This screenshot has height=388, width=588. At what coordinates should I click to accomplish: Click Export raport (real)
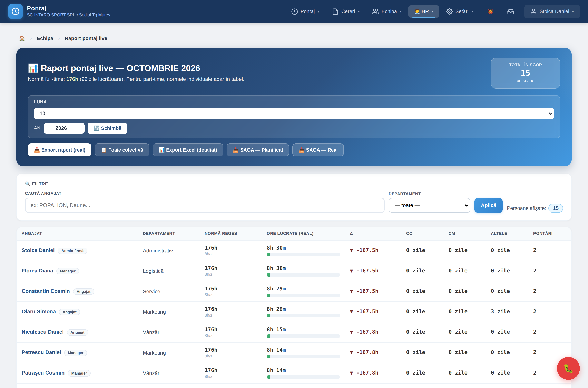(60, 150)
